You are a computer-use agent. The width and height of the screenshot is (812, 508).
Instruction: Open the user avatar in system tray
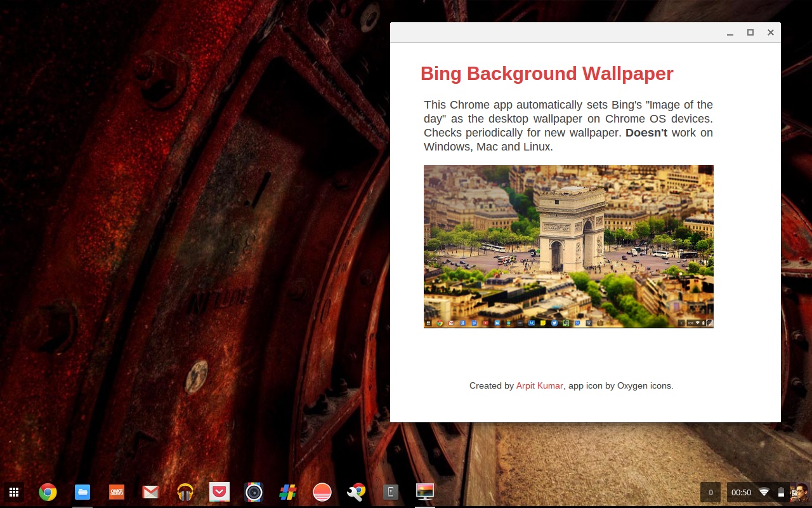(799, 492)
